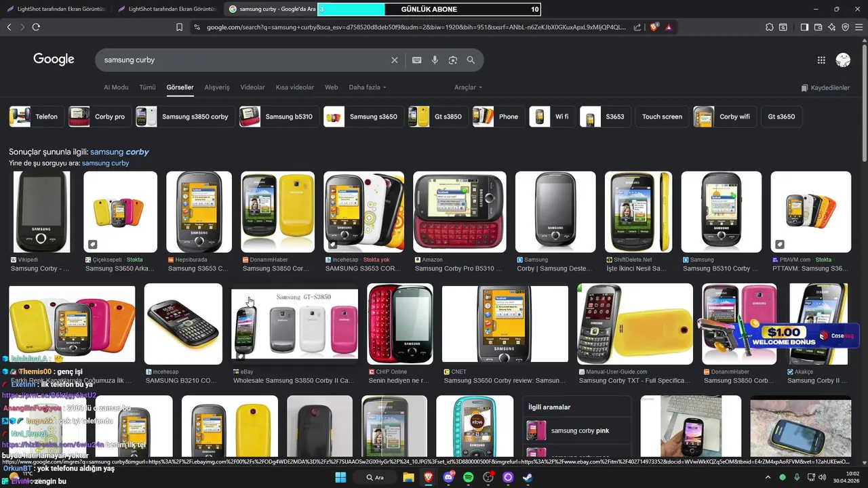Open the browser Extensions puzzle icon
The image size is (868, 488).
click(770, 27)
